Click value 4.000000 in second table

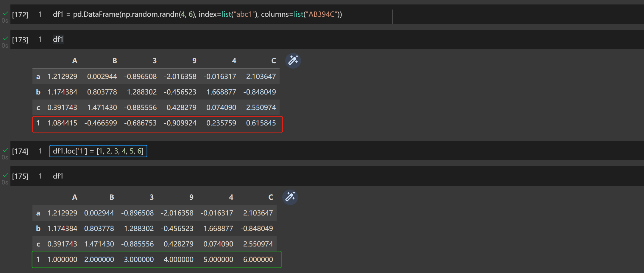[179, 260]
